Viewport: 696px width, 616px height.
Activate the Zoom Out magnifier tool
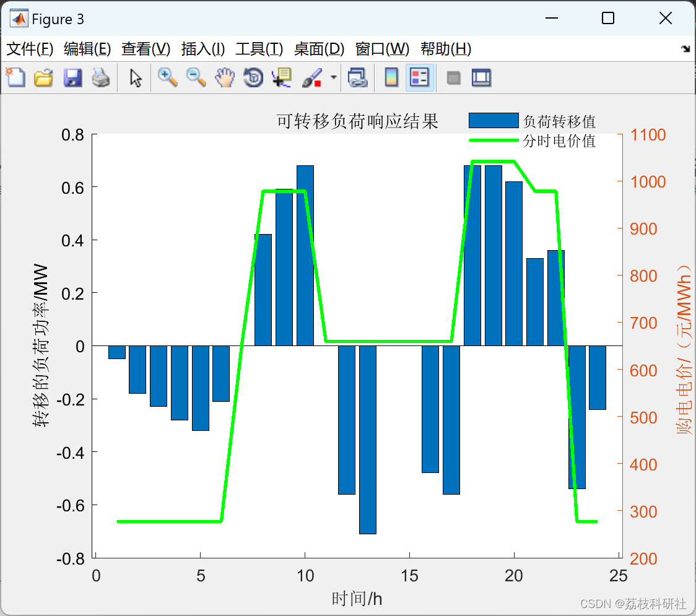196,77
